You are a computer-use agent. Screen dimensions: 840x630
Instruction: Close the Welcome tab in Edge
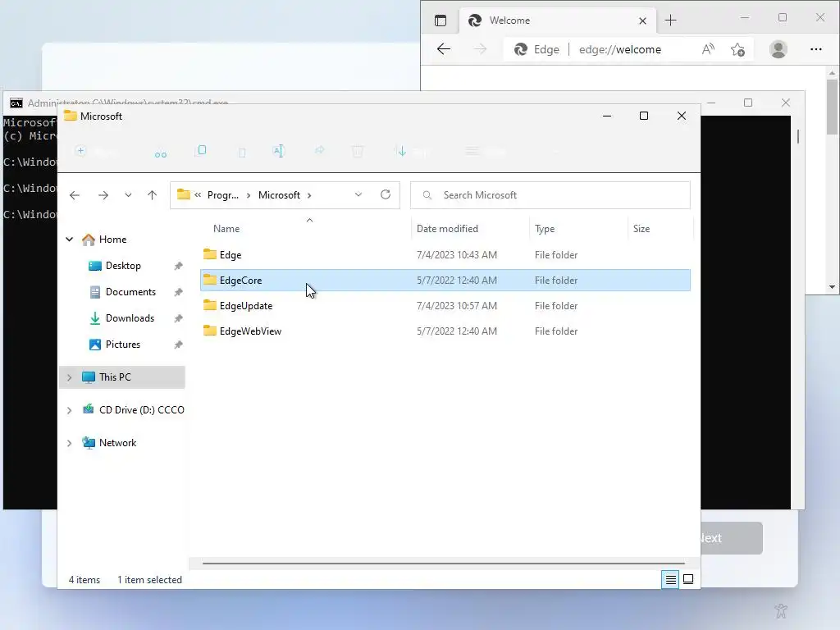[643, 21]
